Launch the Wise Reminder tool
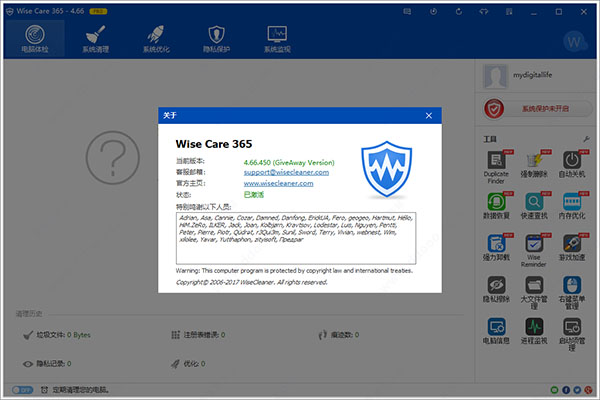The image size is (600, 400). tap(534, 250)
